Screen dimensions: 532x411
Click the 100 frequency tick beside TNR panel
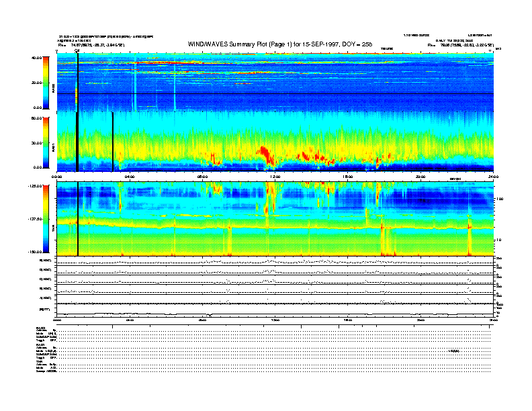click(x=499, y=199)
